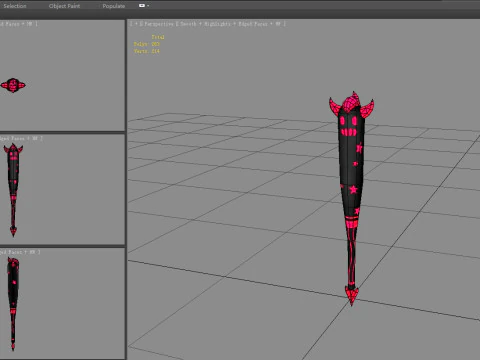Click the yellow Polys statistic text
The width and height of the screenshot is (480, 360).
click(147, 44)
